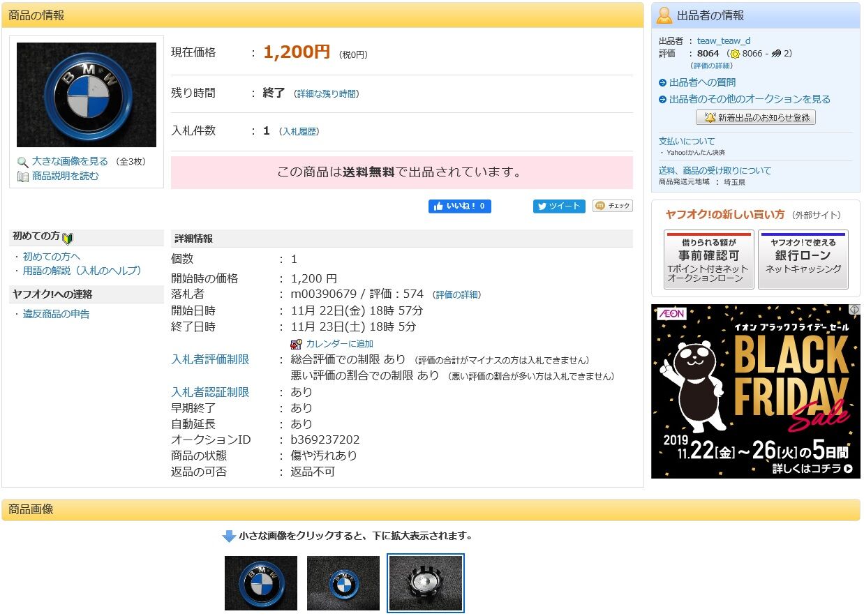864x616 pixels.
Task: Select second thumbnail of smaller BMW emblem
Action: coord(343,583)
